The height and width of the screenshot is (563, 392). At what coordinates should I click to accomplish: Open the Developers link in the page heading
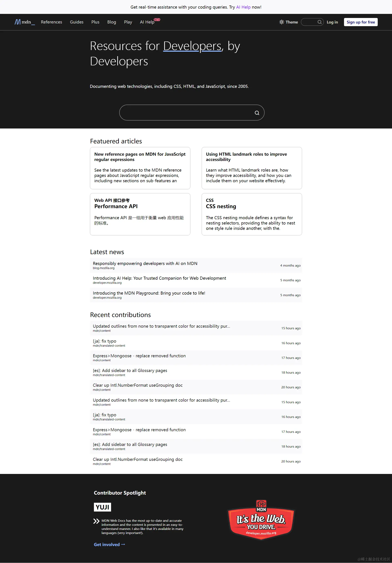coord(192,46)
